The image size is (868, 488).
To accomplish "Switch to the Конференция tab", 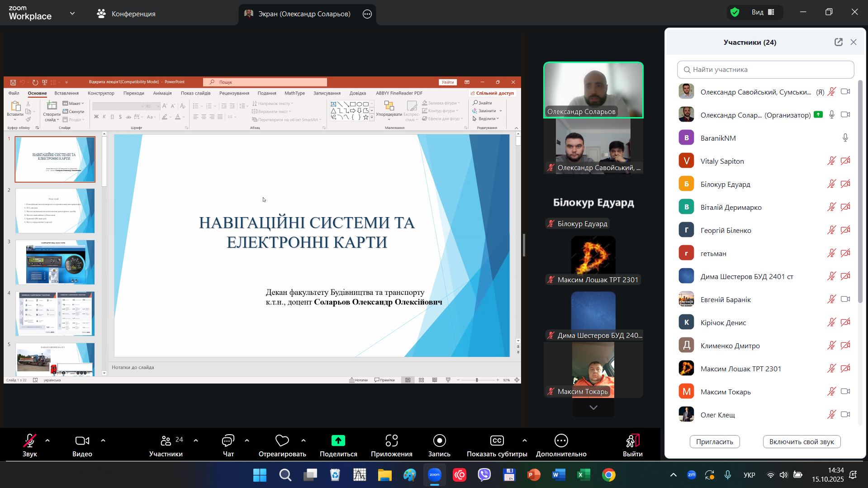I will pos(126,14).
